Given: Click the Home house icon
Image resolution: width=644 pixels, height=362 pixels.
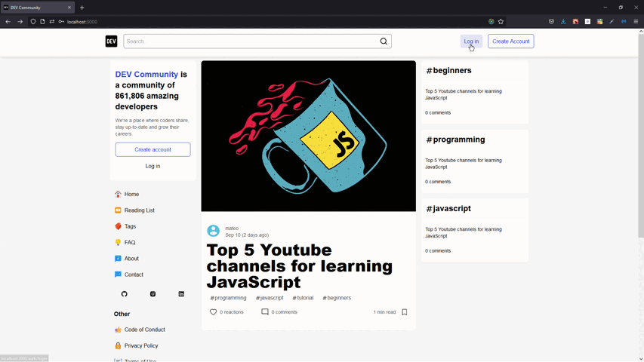Looking at the screenshot, I should [x=118, y=194].
